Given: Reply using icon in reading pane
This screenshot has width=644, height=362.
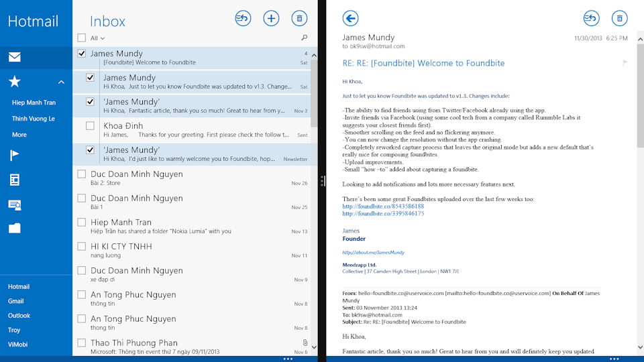Looking at the screenshot, I should click(591, 19).
